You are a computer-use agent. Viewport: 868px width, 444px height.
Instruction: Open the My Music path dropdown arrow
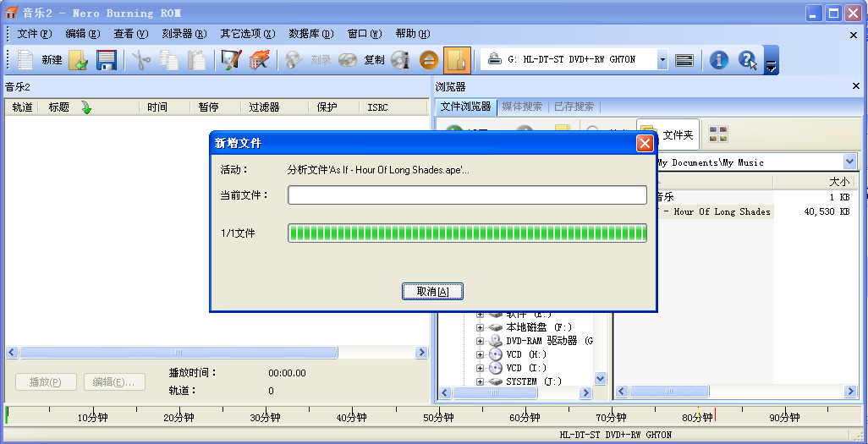pos(849,162)
